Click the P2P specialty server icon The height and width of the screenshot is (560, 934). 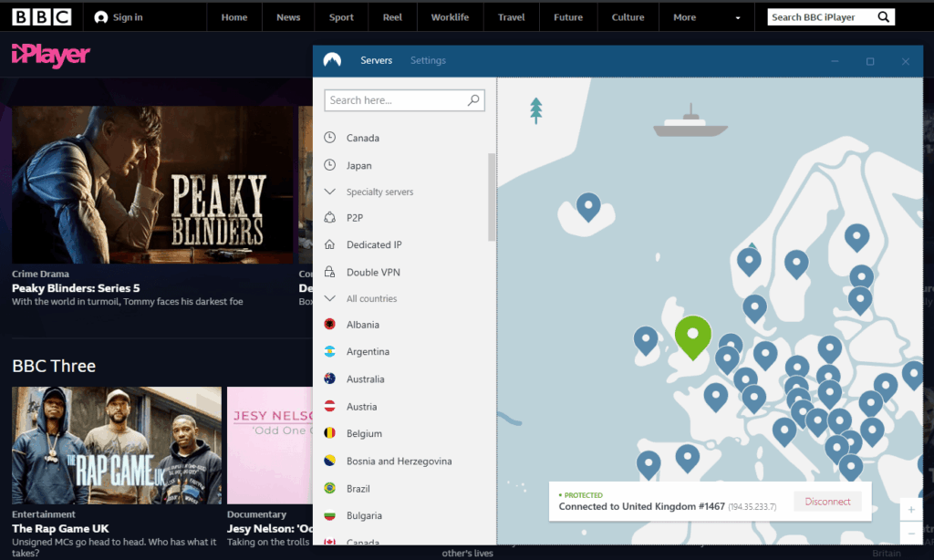[x=329, y=218]
